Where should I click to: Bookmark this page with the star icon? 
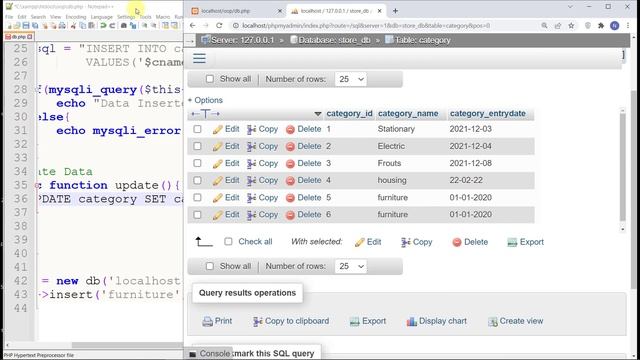pos(571,25)
